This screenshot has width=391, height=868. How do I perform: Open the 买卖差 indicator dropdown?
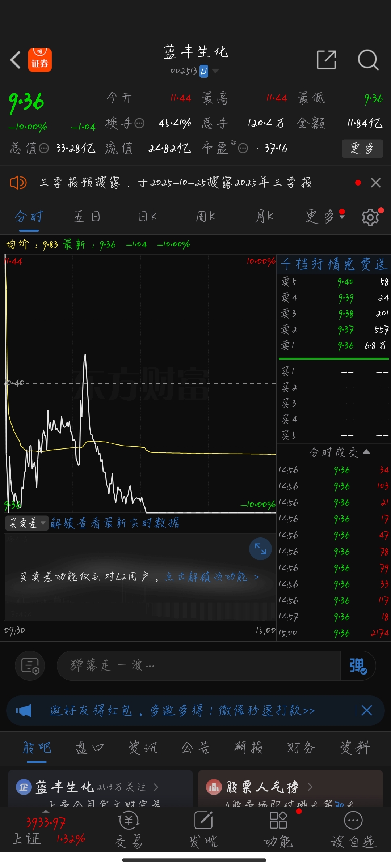click(27, 523)
